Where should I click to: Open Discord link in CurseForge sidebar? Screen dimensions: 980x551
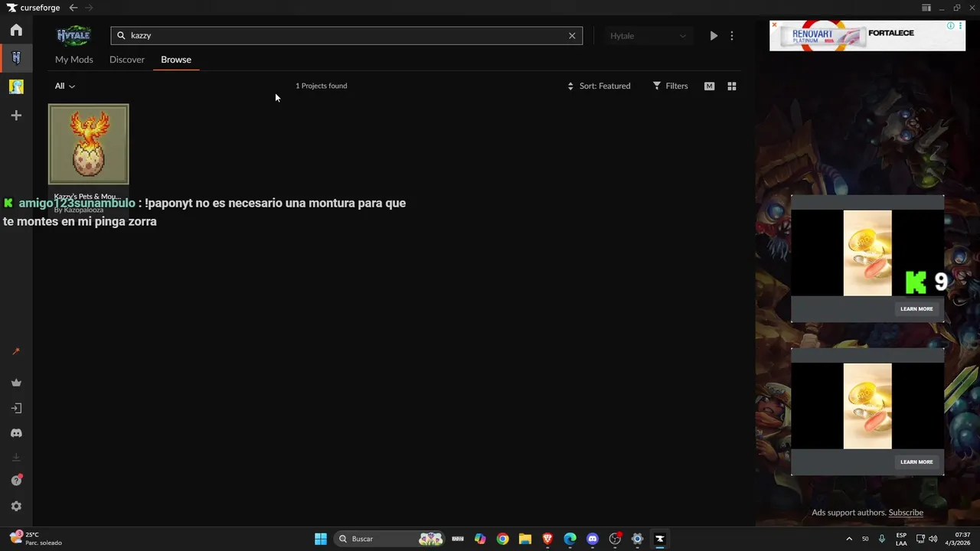[x=16, y=433]
